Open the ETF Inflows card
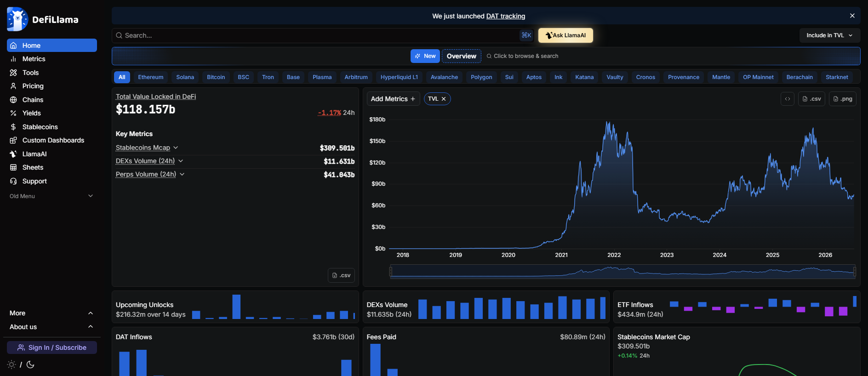This screenshot has width=868, height=376. [737, 307]
